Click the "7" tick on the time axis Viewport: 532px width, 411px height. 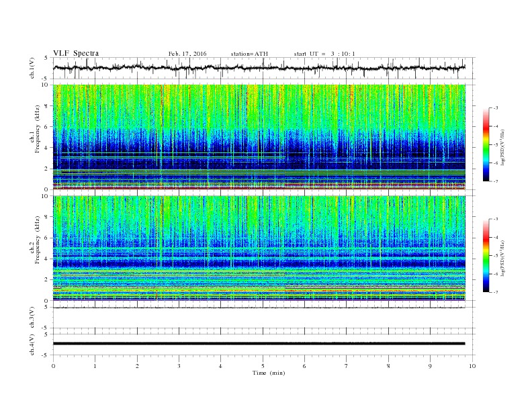[x=347, y=366]
